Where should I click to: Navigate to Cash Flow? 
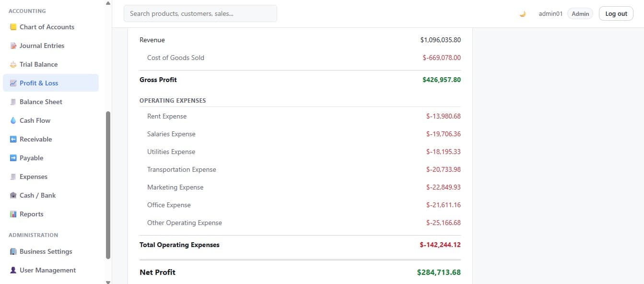51,120
